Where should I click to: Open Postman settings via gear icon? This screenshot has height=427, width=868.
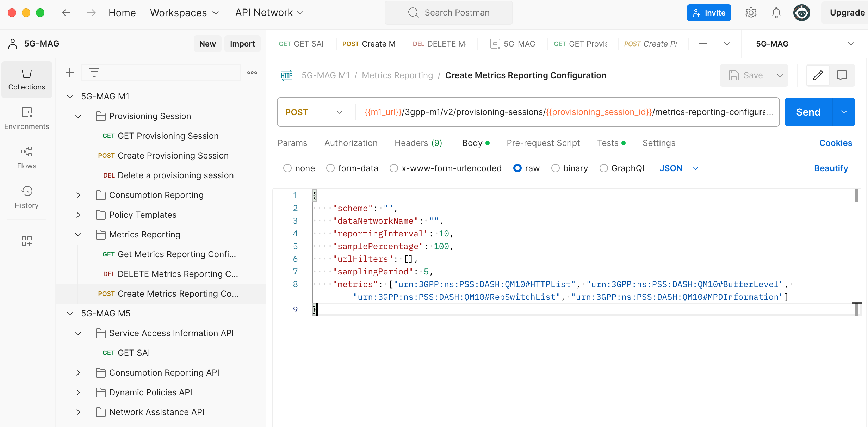point(751,12)
